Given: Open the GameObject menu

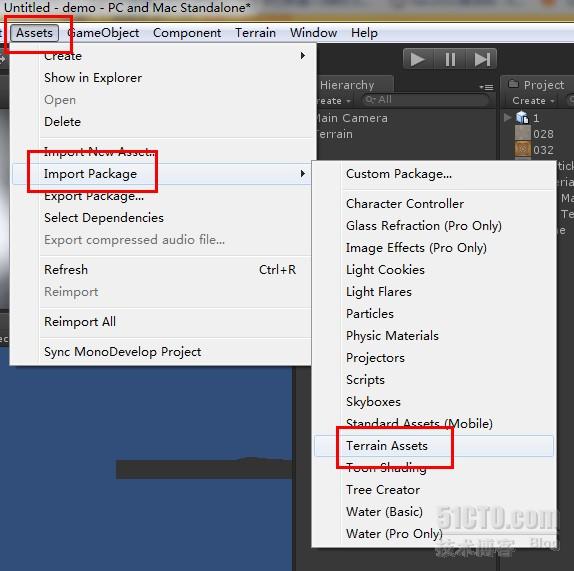Looking at the screenshot, I should [x=103, y=33].
